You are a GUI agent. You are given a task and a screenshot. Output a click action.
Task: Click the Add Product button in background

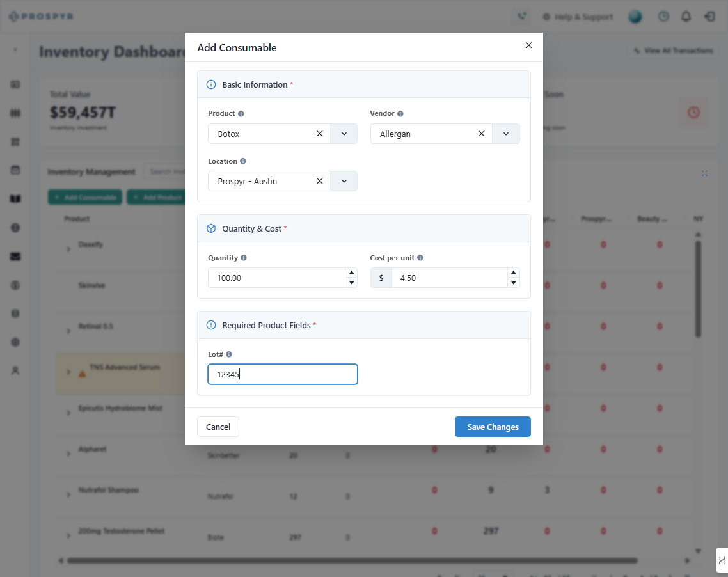click(x=157, y=197)
